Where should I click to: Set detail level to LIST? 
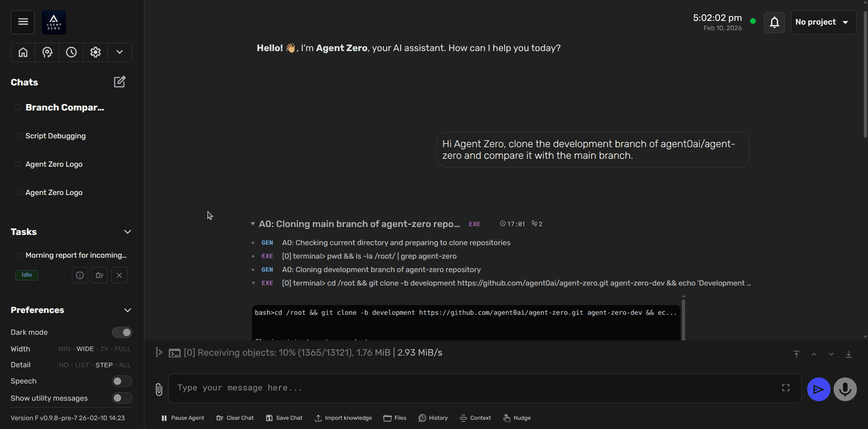[x=82, y=365]
